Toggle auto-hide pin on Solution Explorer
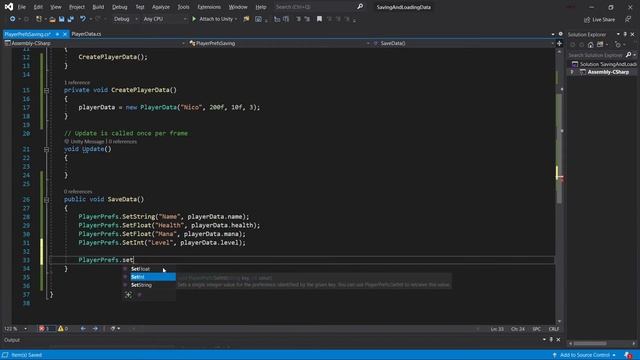This screenshot has height=360, width=640. click(x=625, y=34)
